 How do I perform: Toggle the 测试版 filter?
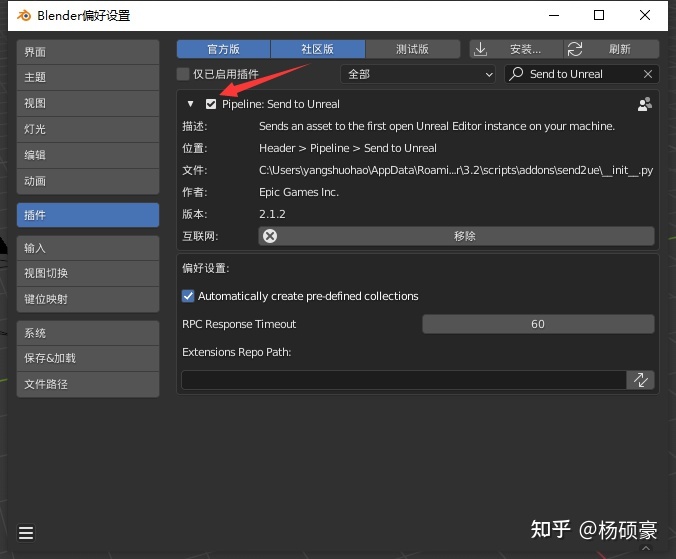(x=413, y=49)
